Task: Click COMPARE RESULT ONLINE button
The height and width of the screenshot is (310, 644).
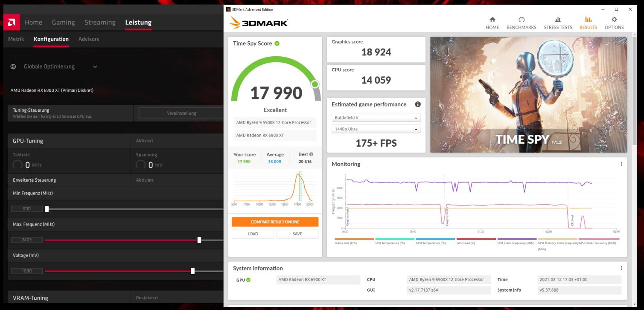Action: pyautogui.click(x=275, y=222)
